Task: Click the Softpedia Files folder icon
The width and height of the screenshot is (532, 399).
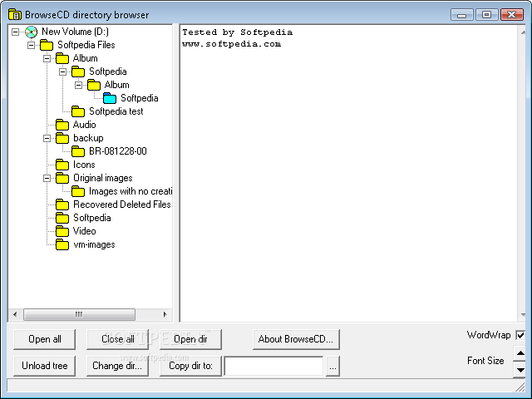Action: [x=47, y=45]
